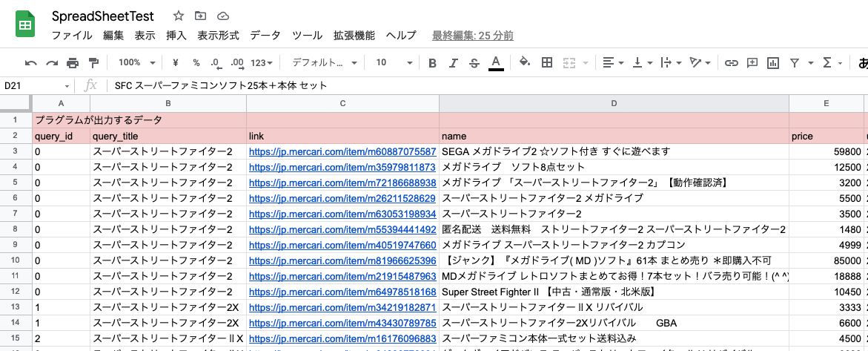
Task: Click the Redo toolbar icon
Action: [52, 62]
